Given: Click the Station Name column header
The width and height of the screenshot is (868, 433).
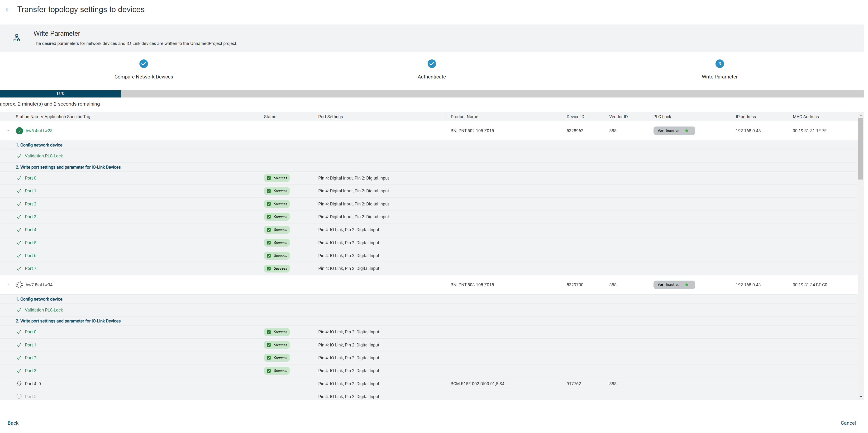Looking at the screenshot, I should (53, 117).
